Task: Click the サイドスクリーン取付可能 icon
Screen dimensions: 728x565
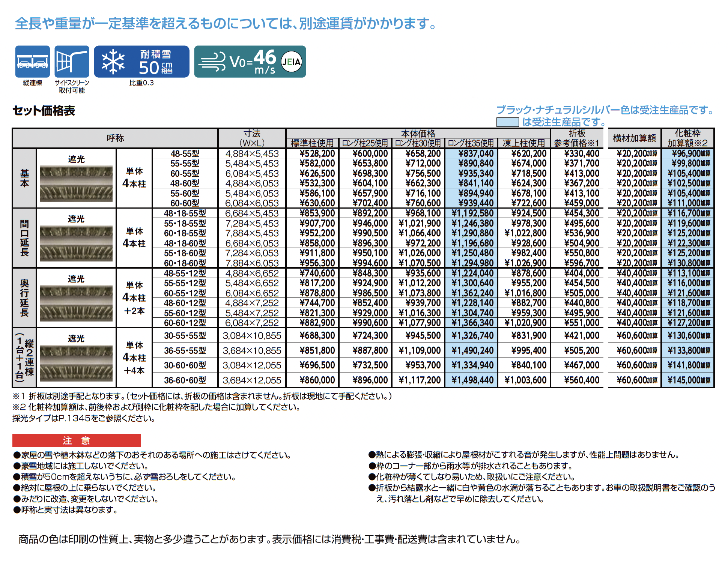Action: pyautogui.click(x=72, y=62)
